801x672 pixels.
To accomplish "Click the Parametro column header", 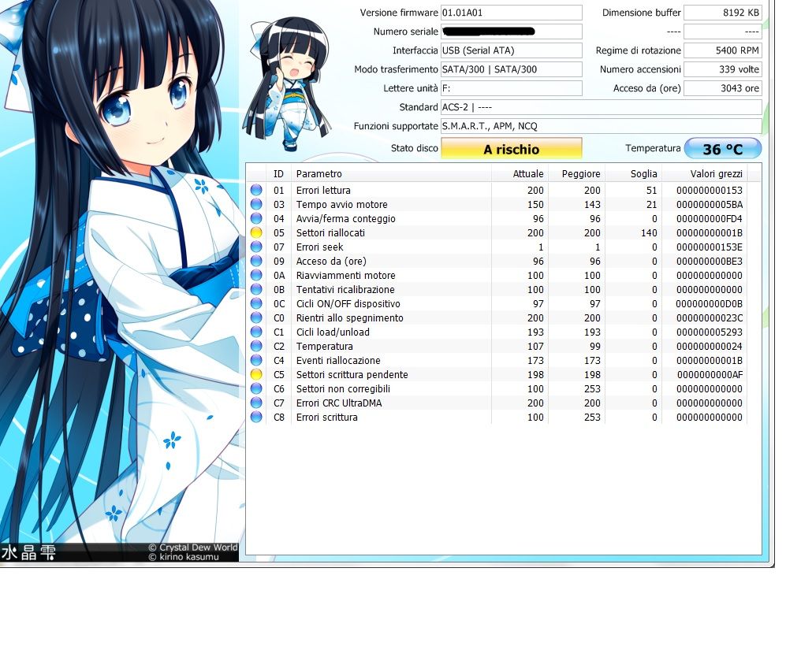I will 391,174.
